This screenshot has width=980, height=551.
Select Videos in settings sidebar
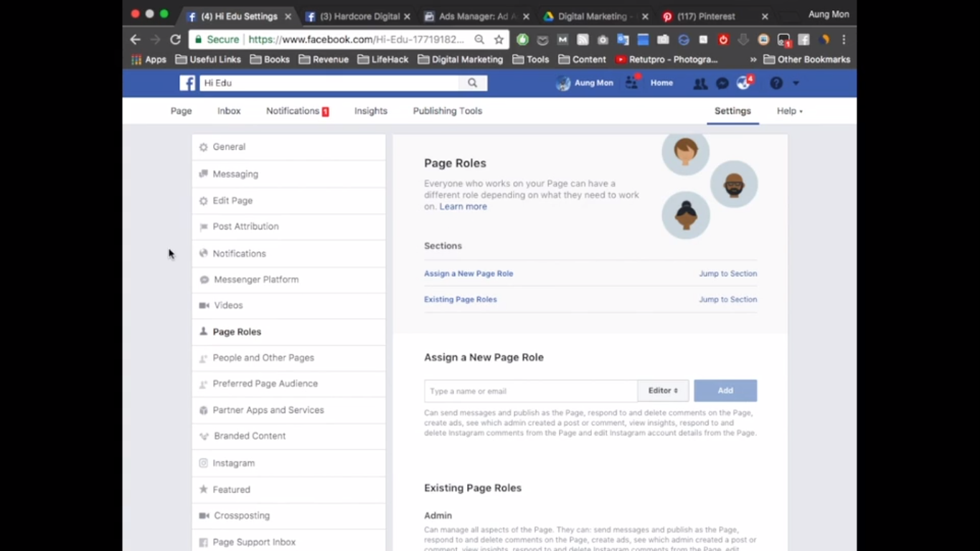[288, 306]
